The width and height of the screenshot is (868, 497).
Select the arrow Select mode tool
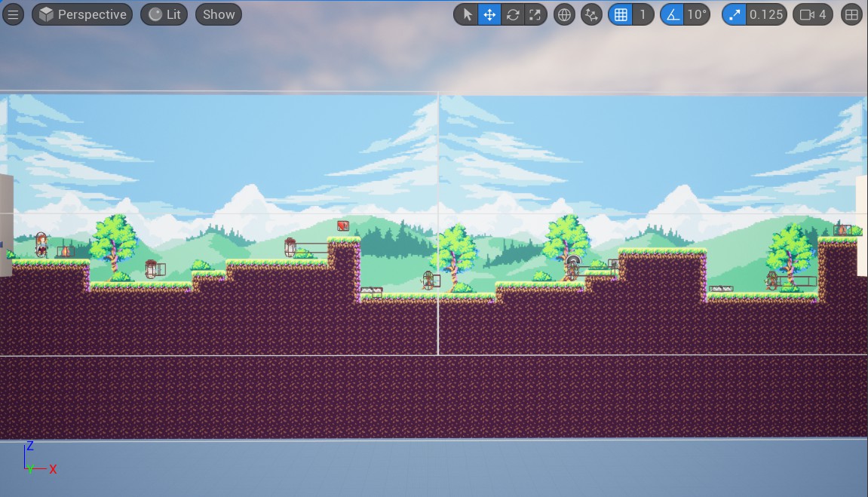coord(467,14)
